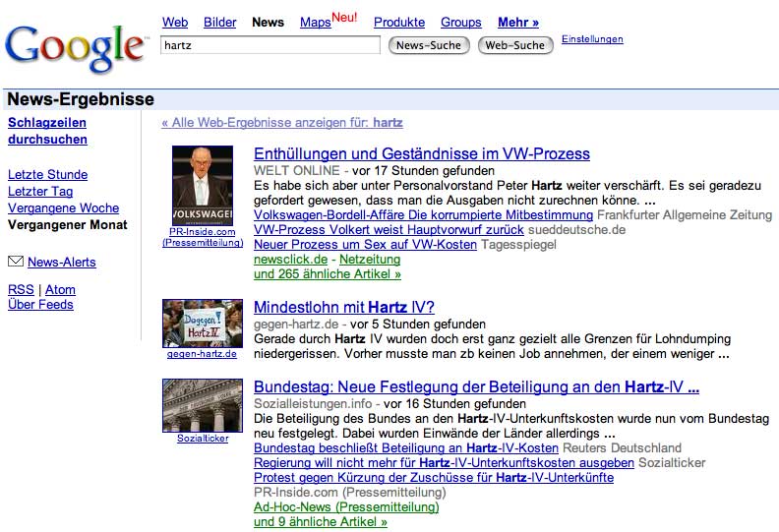The height and width of the screenshot is (532, 779).
Task: Open the Bundestag building thumbnail
Action: tap(202, 405)
